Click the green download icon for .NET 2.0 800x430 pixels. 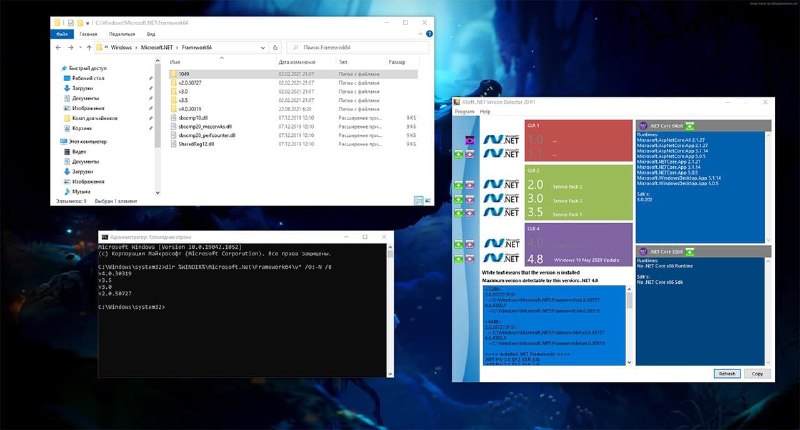[459, 185]
